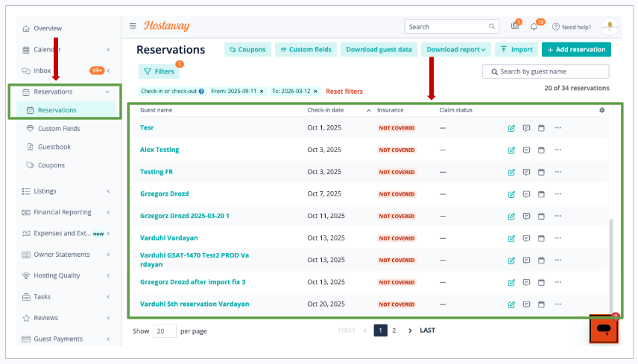Viewport: 638px width, 364px height.
Task: Remove the To: 2026-03-12 filter chip
Action: click(x=315, y=92)
